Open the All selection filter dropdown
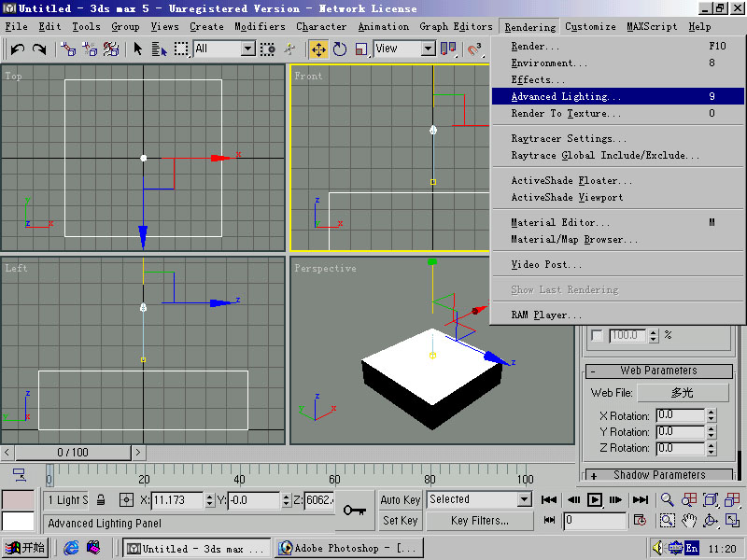 248,49
